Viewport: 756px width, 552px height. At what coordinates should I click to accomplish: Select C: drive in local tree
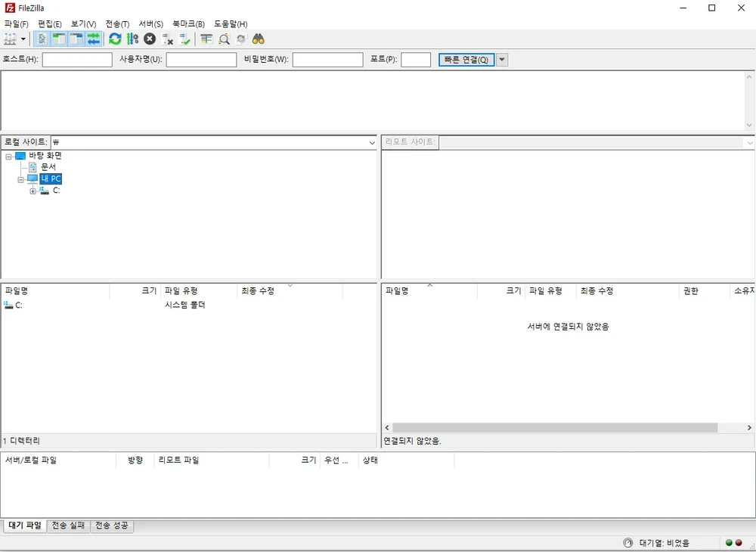[x=57, y=191]
